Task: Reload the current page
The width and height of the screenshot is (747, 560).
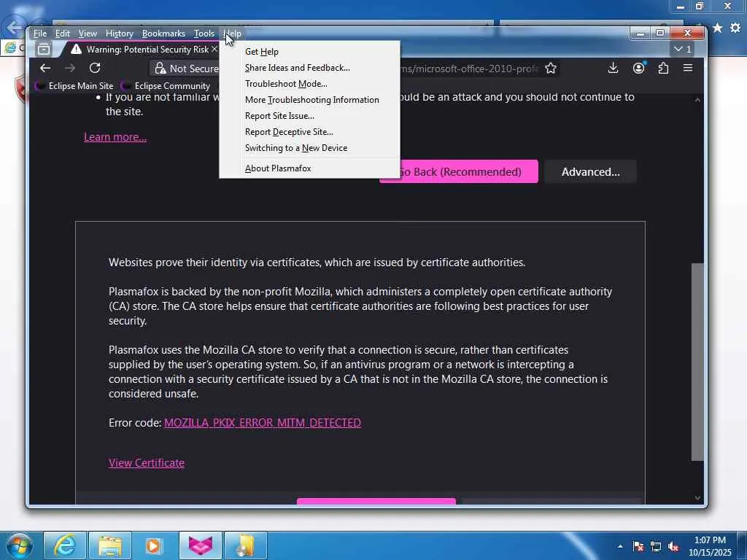Action: click(95, 68)
